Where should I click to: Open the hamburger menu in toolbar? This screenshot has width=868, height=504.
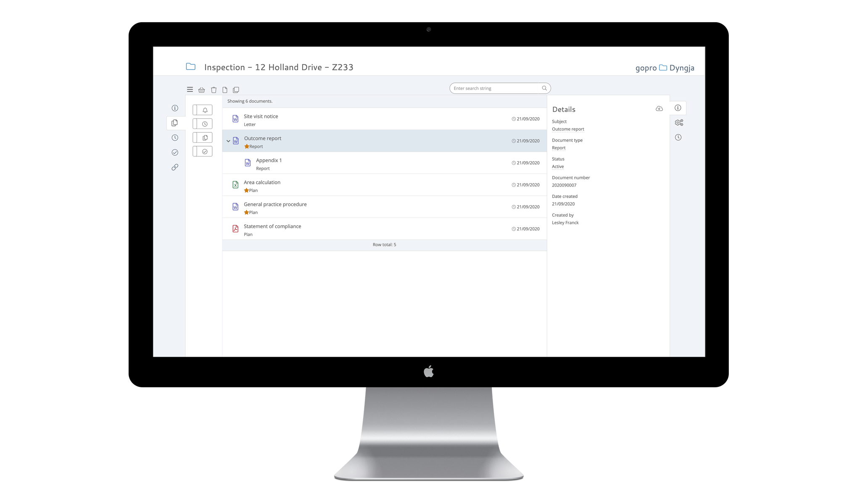pyautogui.click(x=190, y=89)
